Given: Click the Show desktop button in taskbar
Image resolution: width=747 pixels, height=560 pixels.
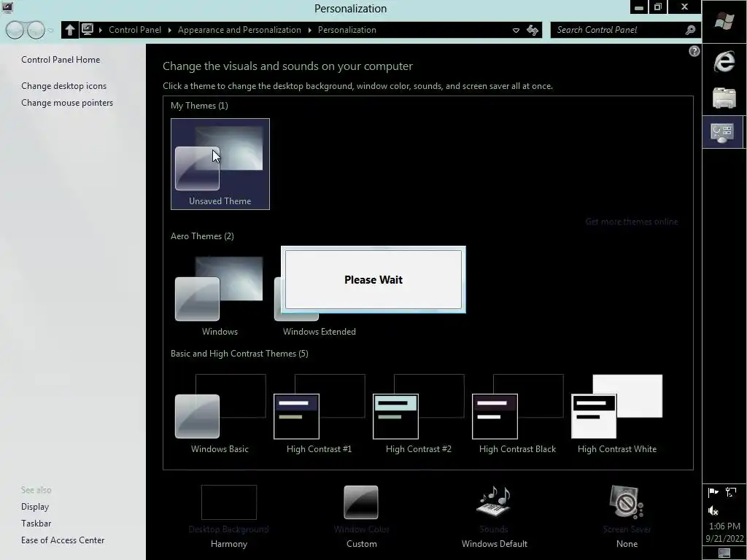Looking at the screenshot, I should pyautogui.click(x=724, y=553).
